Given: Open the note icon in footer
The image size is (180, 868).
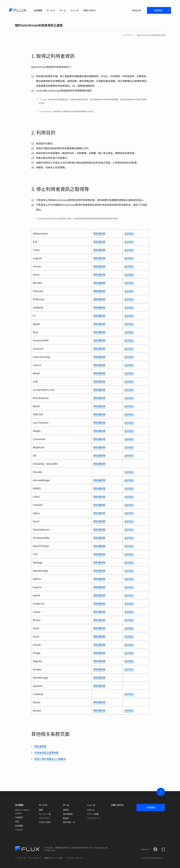Looking at the screenshot, I should point(163,849).
